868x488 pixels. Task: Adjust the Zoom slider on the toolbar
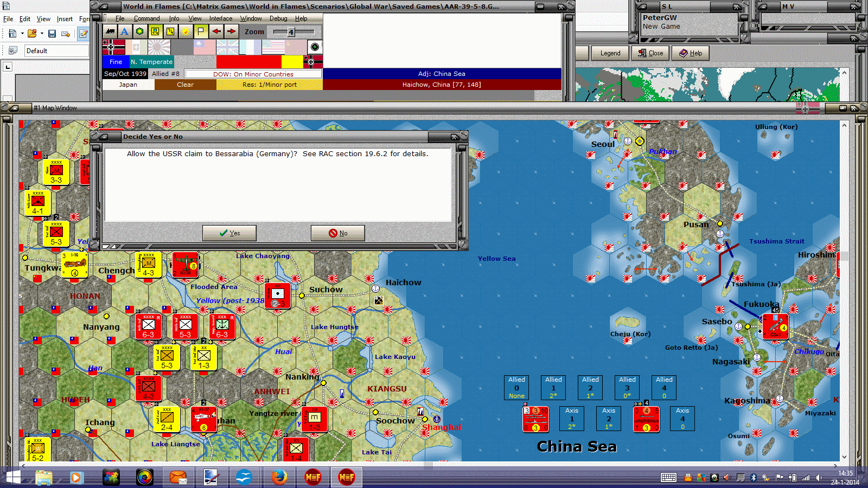click(291, 31)
